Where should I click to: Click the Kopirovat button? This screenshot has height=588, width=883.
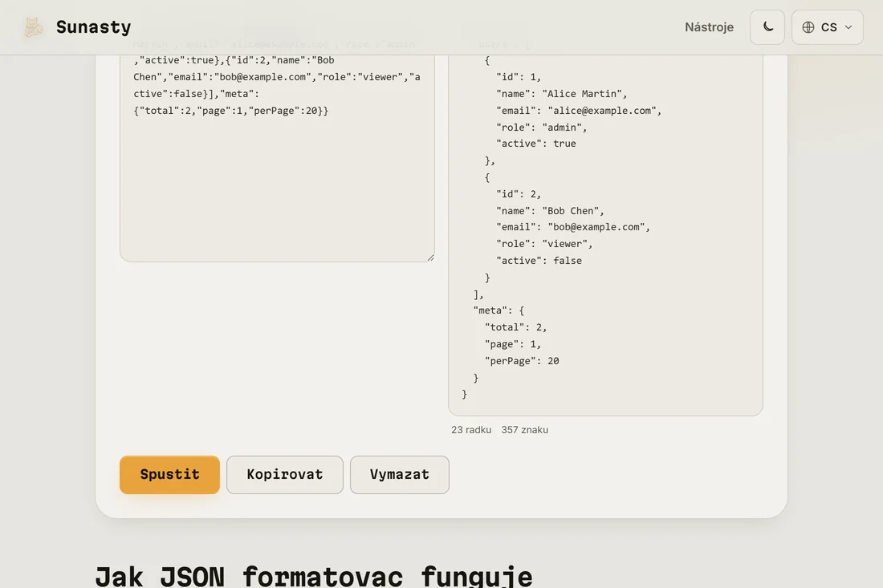[285, 474]
